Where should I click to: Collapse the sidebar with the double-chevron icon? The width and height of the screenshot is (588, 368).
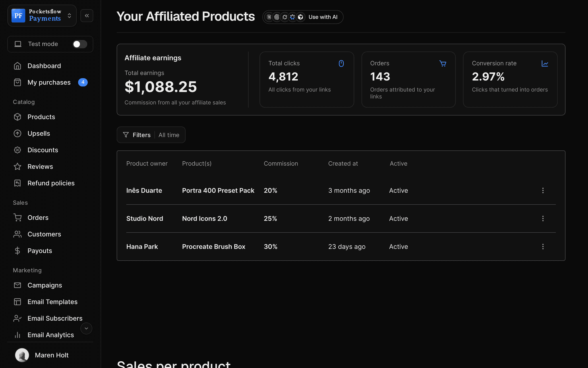click(87, 16)
